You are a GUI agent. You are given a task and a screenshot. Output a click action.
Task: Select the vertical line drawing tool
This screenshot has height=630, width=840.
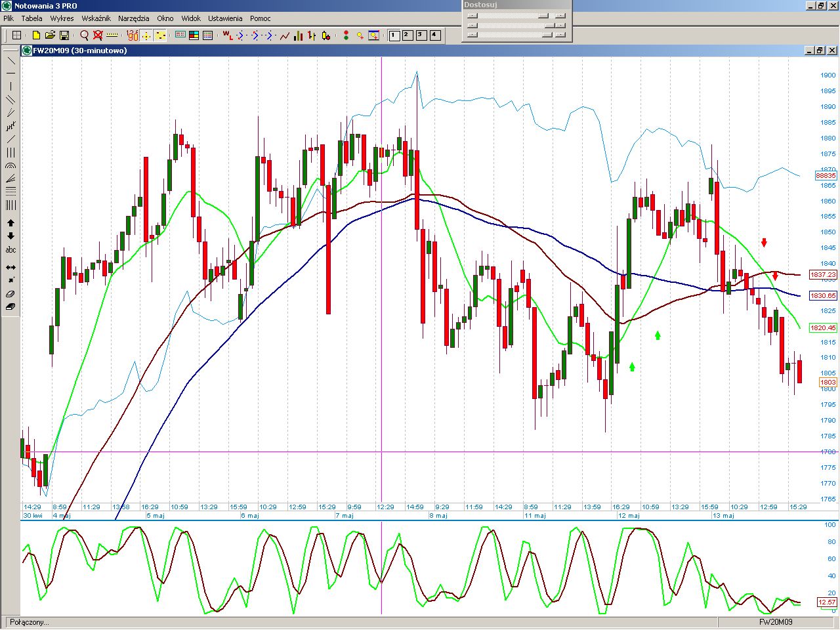point(10,87)
